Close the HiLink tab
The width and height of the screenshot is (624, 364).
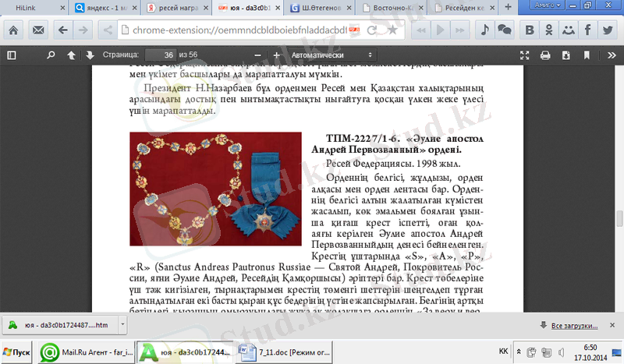point(62,8)
